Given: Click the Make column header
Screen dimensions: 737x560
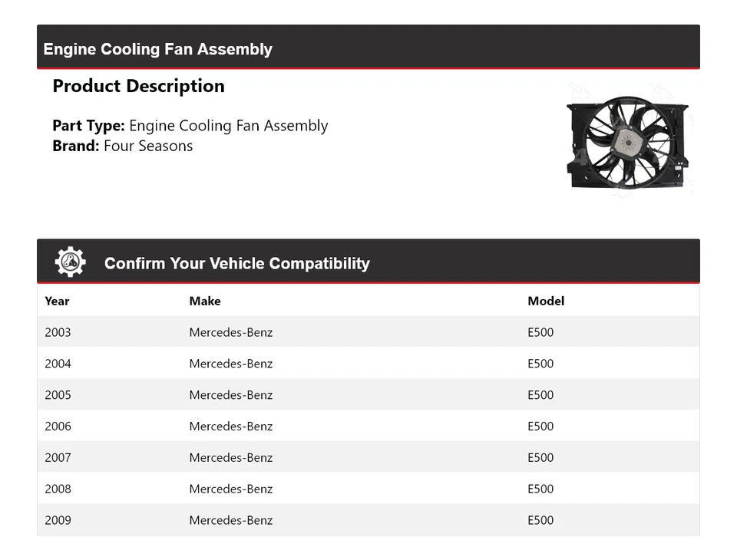Looking at the screenshot, I should coord(205,301).
